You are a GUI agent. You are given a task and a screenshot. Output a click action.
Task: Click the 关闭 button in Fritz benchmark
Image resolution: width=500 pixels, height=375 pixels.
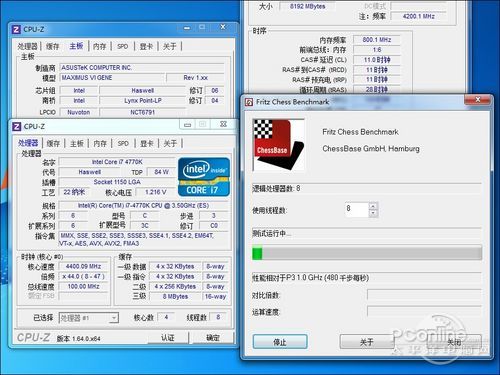(x=454, y=342)
